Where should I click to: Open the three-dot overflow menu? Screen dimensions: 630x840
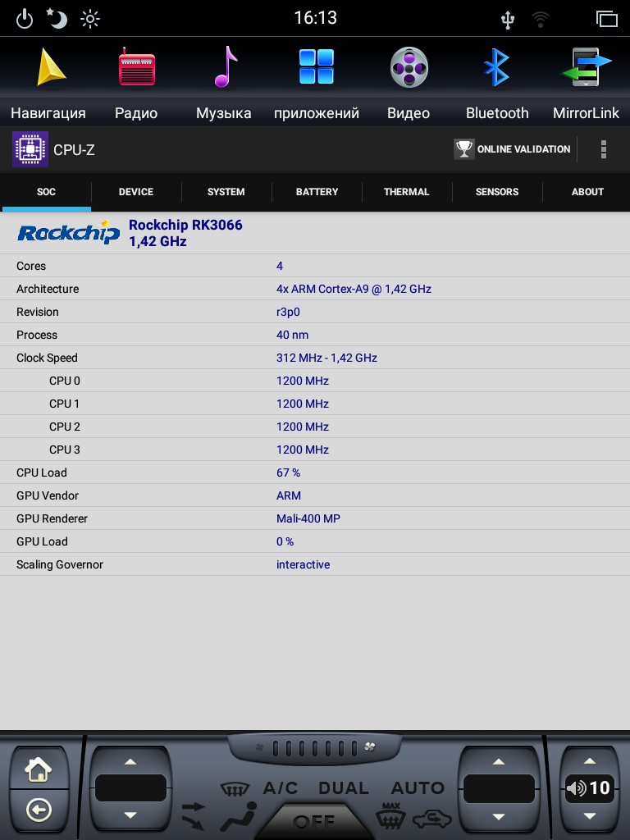[x=604, y=149]
